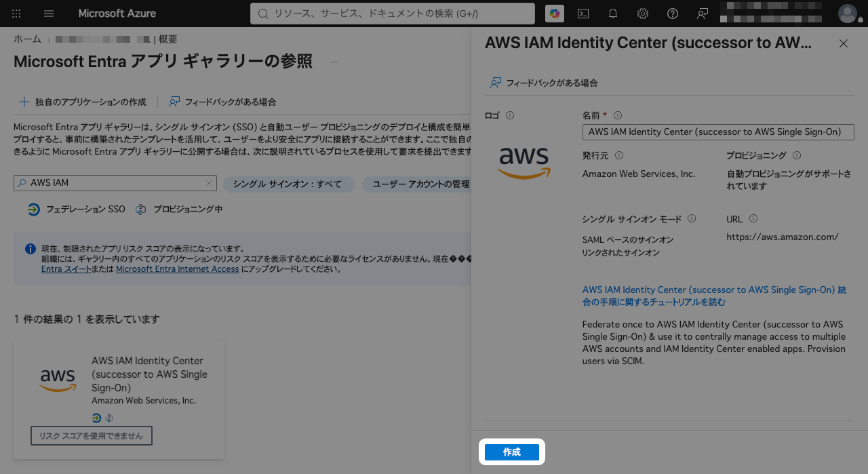Viewport: 868px width, 474px height.
Task: Click the info icon next to 発行元
Action: point(619,155)
